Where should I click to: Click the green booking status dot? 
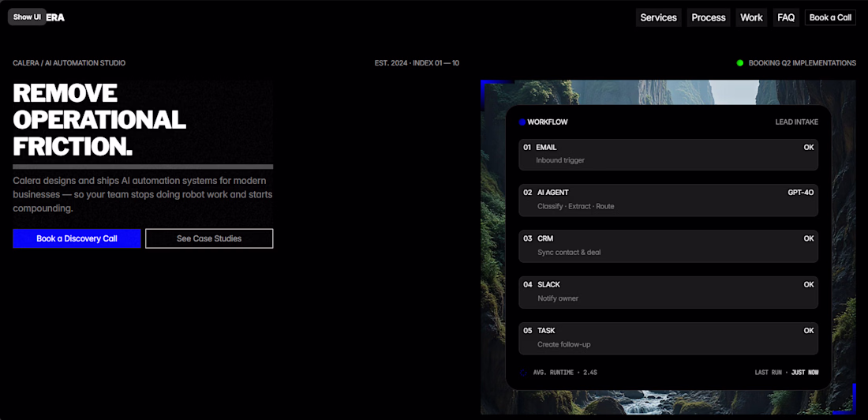click(x=739, y=63)
